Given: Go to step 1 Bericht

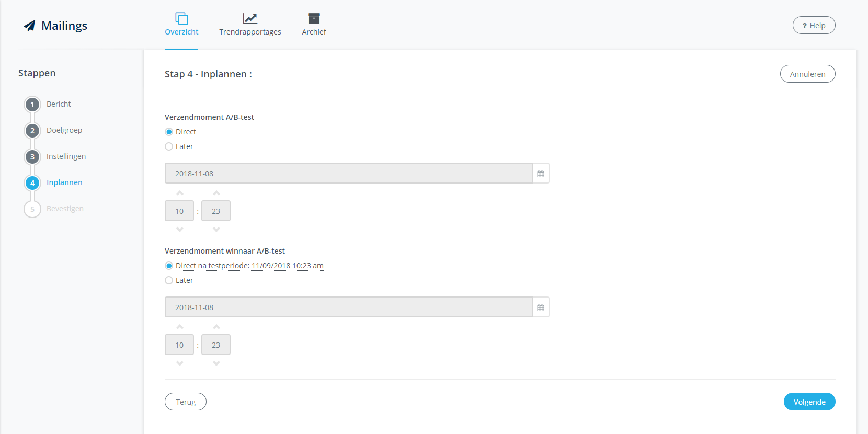Looking at the screenshot, I should (x=48, y=104).
